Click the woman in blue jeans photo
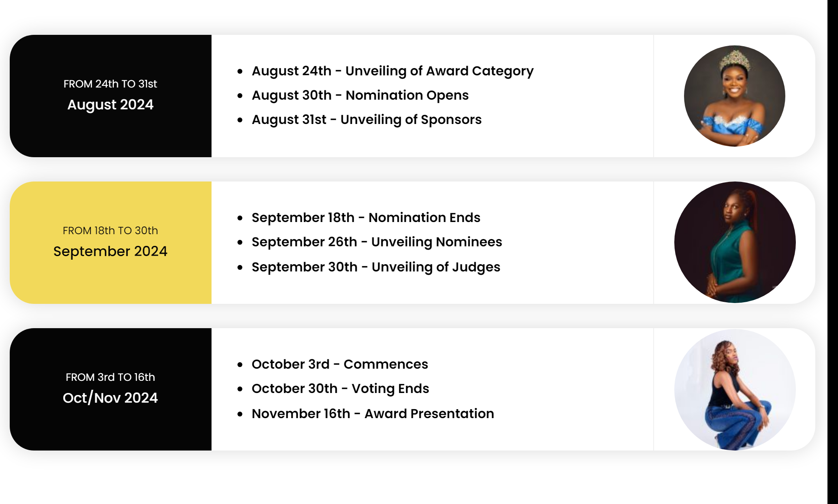The image size is (838, 504). coord(735,389)
